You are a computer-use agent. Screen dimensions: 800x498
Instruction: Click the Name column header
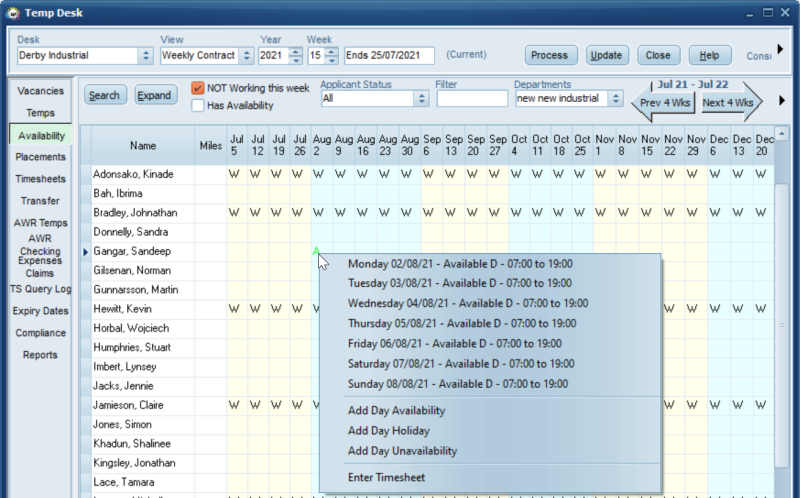[x=143, y=146]
